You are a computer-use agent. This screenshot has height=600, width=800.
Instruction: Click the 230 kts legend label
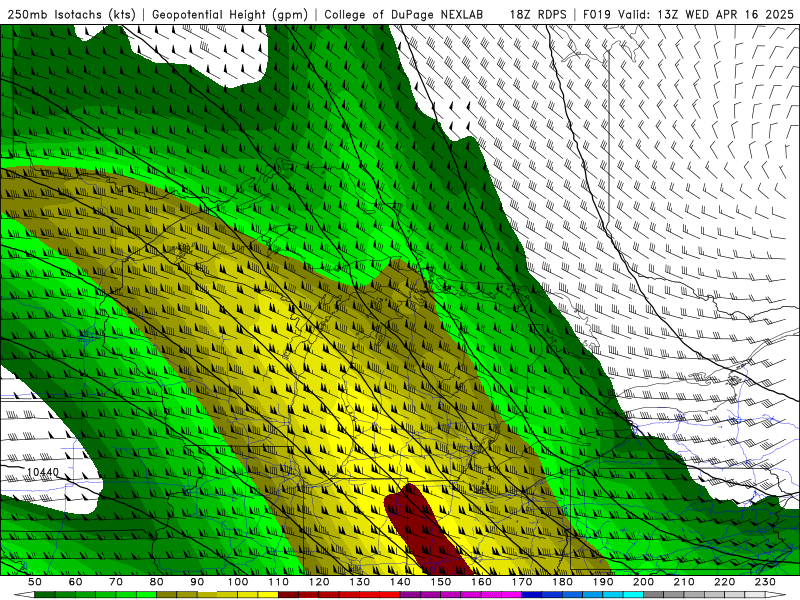click(766, 582)
